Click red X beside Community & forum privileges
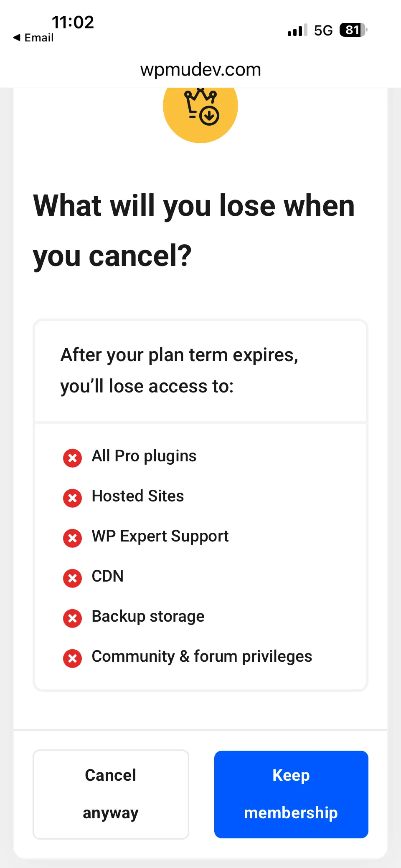 click(72, 658)
